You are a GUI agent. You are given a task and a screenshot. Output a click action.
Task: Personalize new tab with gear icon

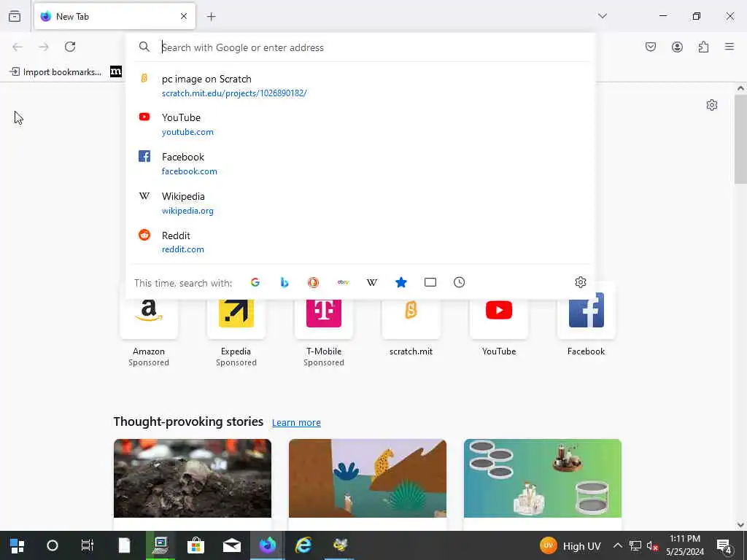(x=712, y=105)
